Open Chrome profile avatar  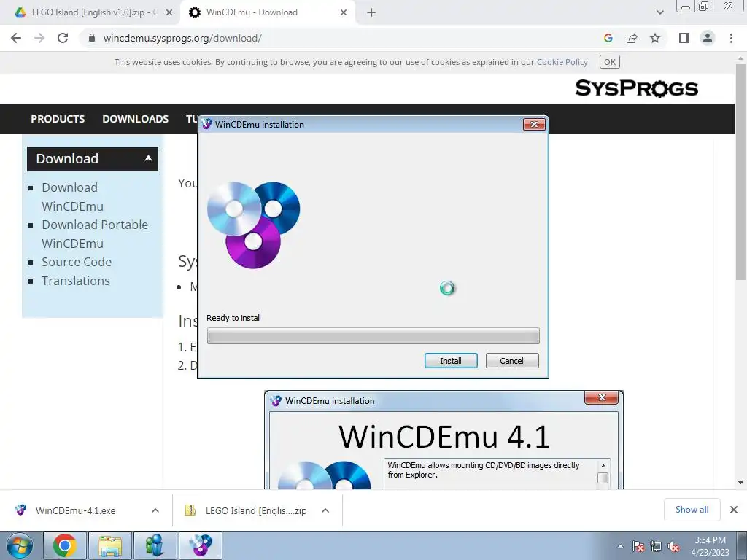pyautogui.click(x=708, y=38)
